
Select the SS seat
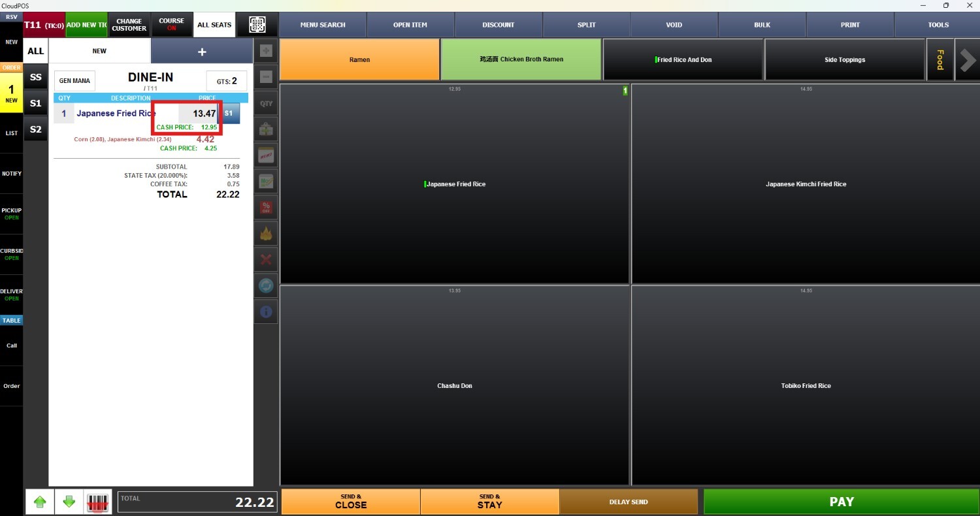tap(36, 77)
